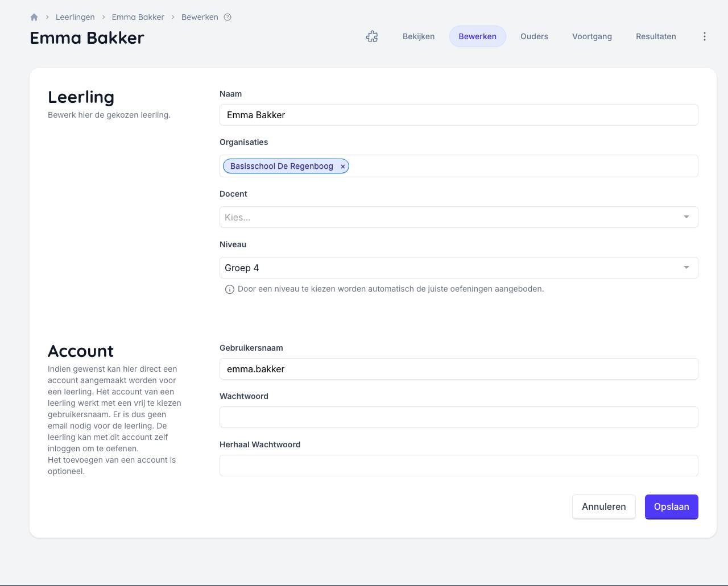
Task: Click the Gebruikersnaam input field
Action: [458, 369]
